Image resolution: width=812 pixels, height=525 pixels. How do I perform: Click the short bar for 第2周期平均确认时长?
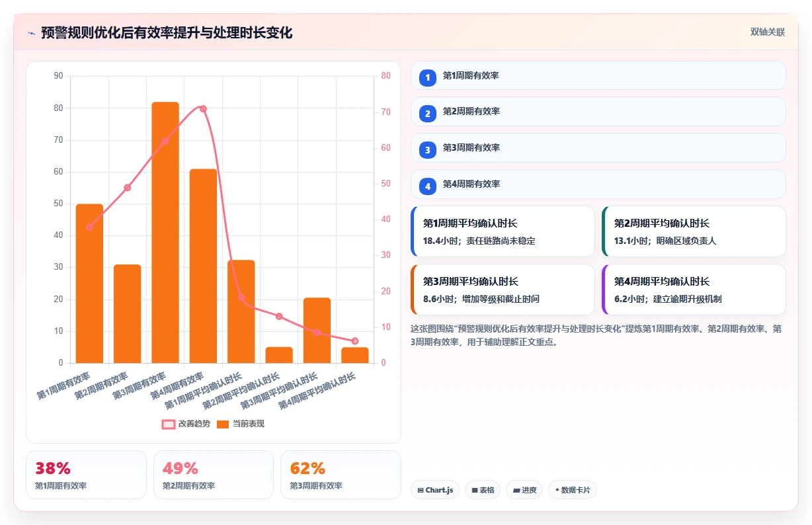[x=279, y=355]
